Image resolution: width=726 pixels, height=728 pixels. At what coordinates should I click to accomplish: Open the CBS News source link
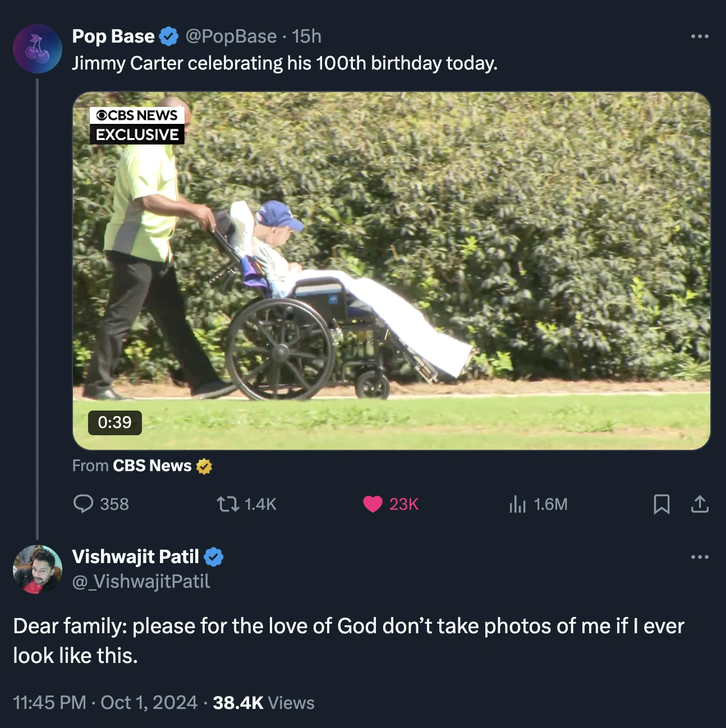tap(152, 466)
